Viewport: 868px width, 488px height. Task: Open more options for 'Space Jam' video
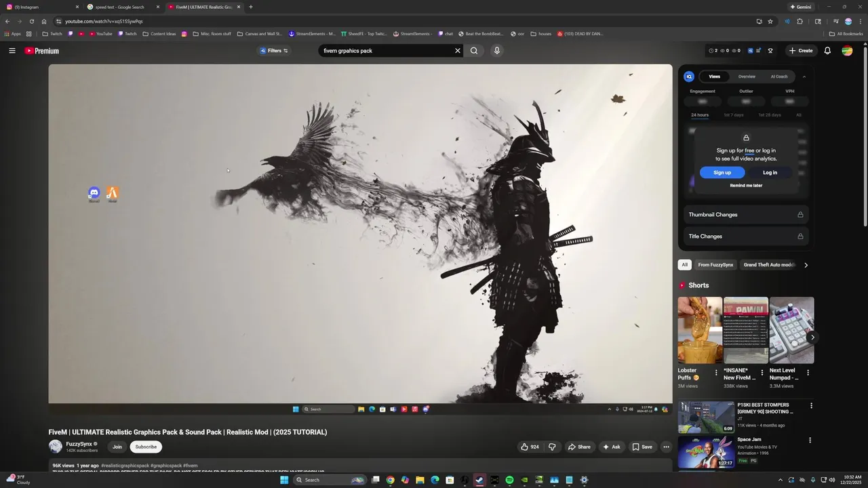[810, 441]
